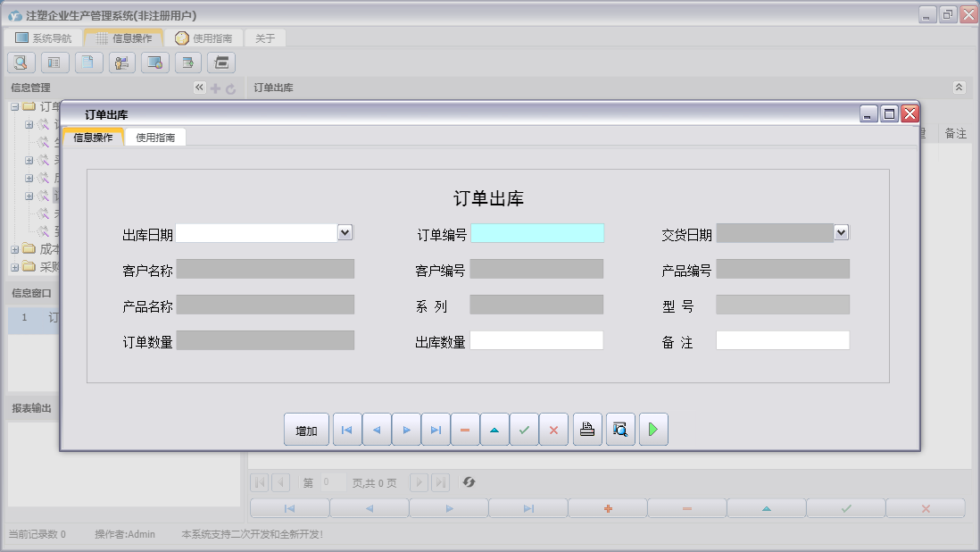Click the printer icon in the dialog
Viewport: 980px width, 552px height.
(586, 430)
